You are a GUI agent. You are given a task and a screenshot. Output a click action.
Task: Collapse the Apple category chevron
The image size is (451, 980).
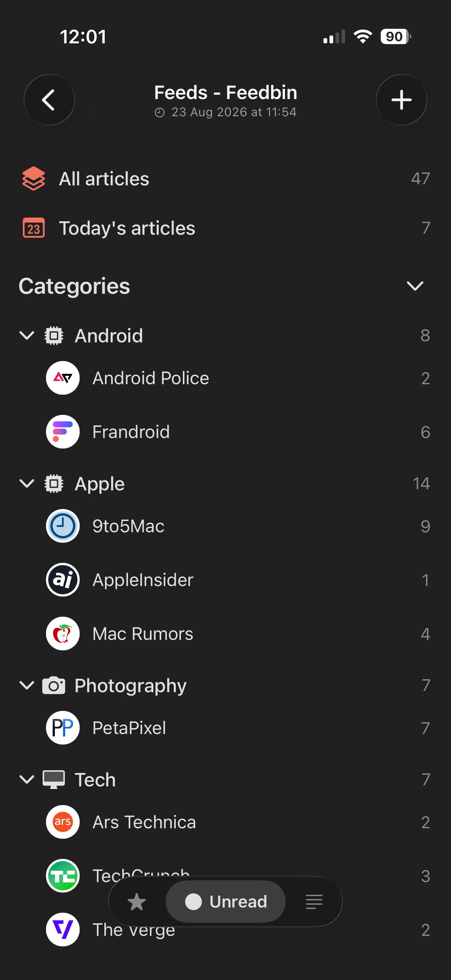(x=27, y=484)
